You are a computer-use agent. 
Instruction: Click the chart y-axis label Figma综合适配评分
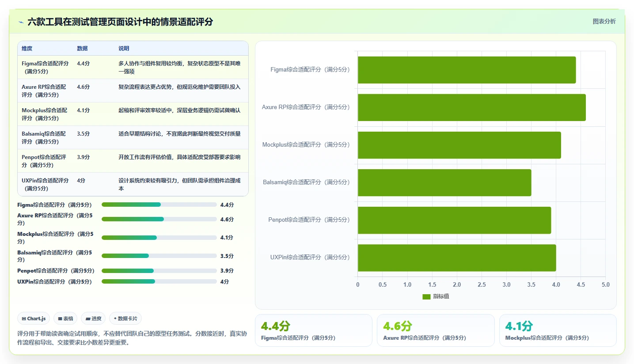coord(310,70)
